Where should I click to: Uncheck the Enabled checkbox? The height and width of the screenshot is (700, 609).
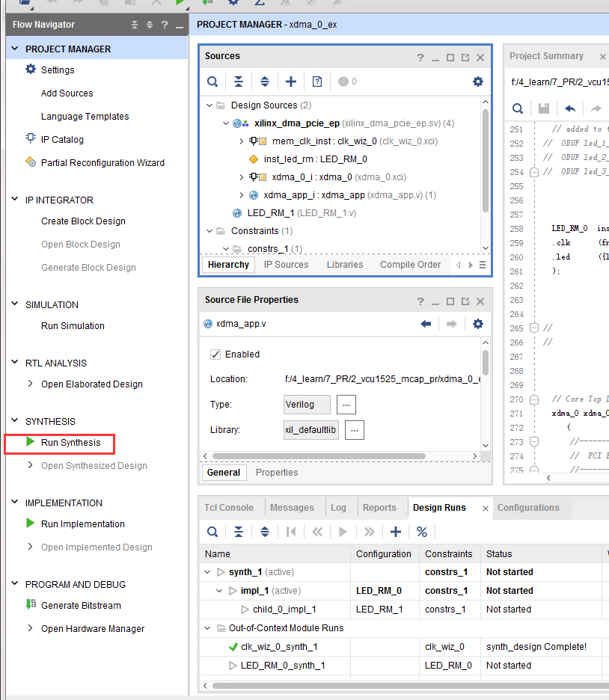point(215,354)
